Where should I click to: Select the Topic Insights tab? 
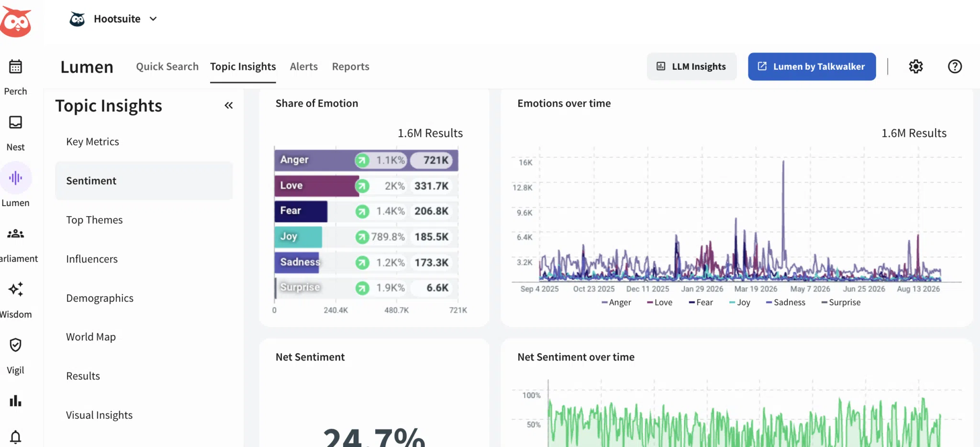(243, 66)
